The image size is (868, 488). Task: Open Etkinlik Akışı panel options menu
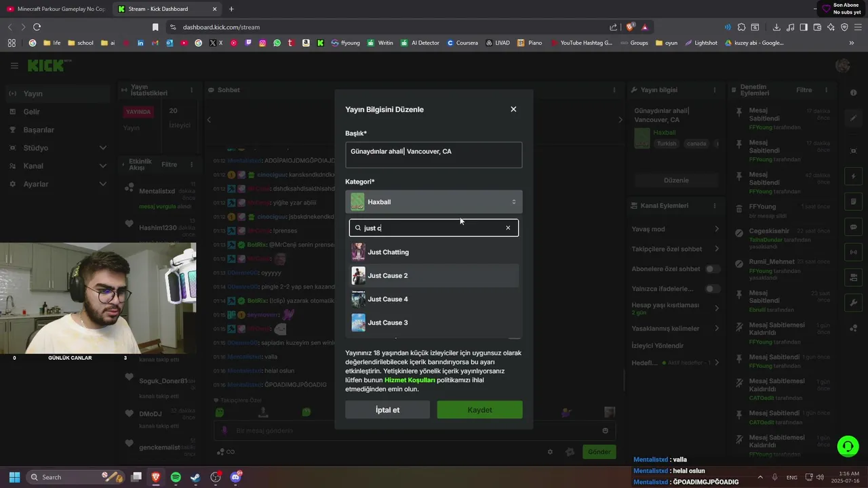point(191,165)
